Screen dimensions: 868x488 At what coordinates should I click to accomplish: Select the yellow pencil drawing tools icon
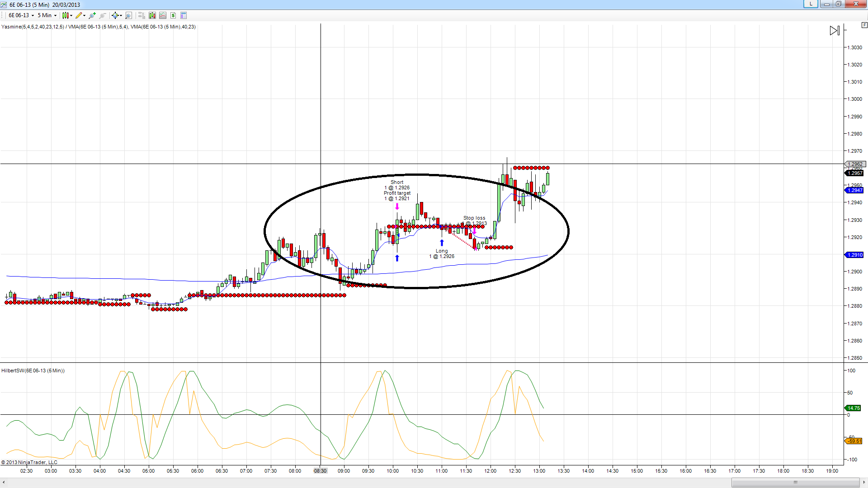pos(79,15)
